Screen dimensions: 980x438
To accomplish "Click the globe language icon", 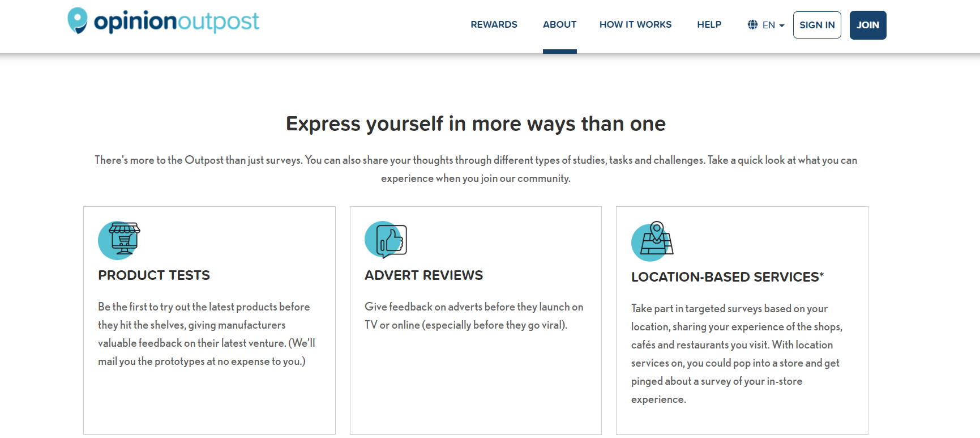I will pos(752,25).
